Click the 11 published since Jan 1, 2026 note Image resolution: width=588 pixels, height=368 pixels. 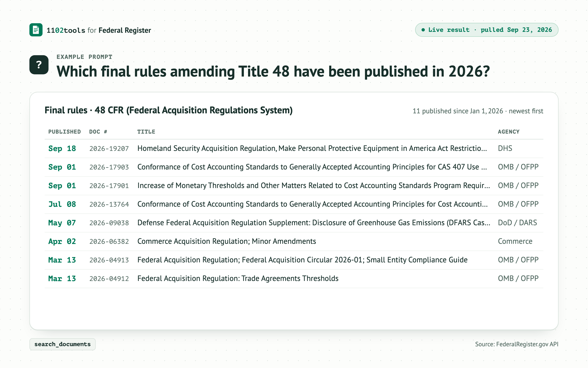tap(478, 111)
